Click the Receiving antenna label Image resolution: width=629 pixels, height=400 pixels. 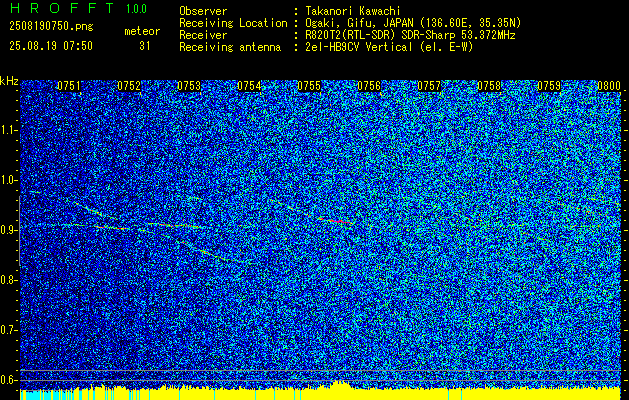(x=230, y=47)
